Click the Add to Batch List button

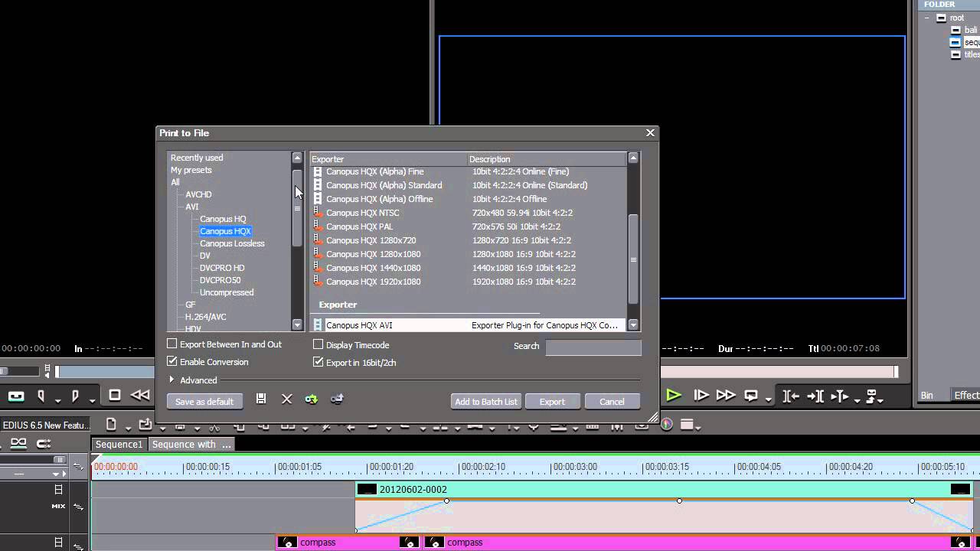pos(486,402)
